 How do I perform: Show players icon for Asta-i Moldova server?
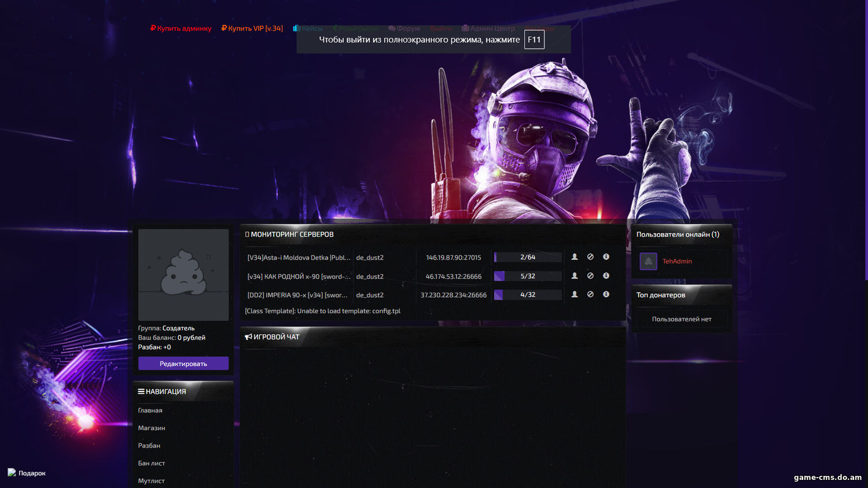click(x=575, y=257)
